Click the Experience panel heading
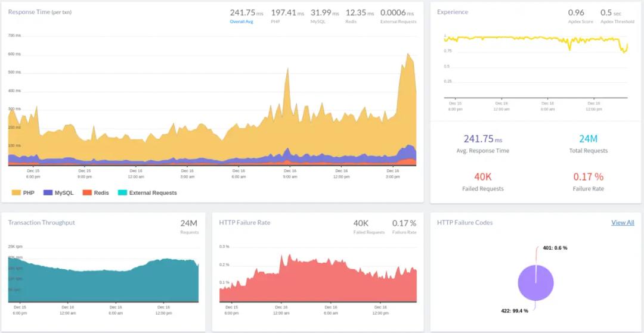 click(453, 12)
